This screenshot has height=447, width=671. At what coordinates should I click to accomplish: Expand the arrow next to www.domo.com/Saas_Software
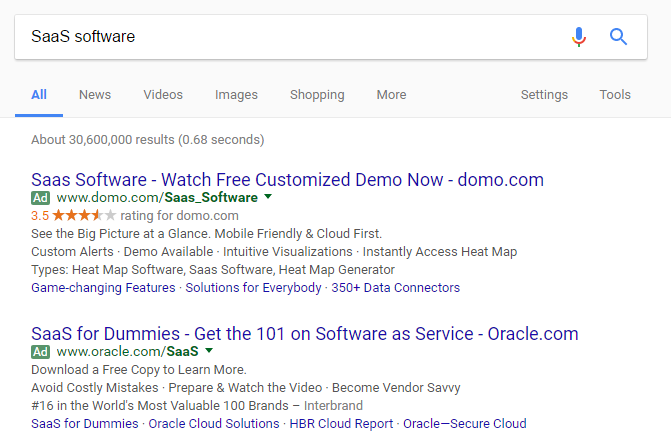click(x=268, y=198)
